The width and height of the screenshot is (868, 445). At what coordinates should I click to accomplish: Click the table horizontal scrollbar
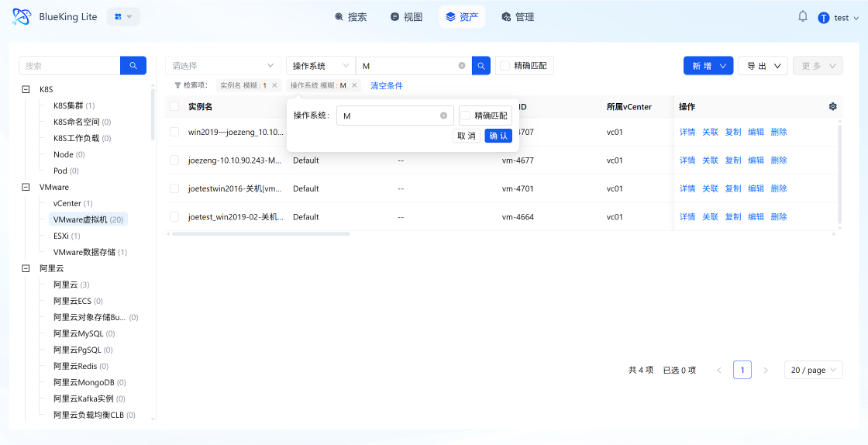[260, 234]
